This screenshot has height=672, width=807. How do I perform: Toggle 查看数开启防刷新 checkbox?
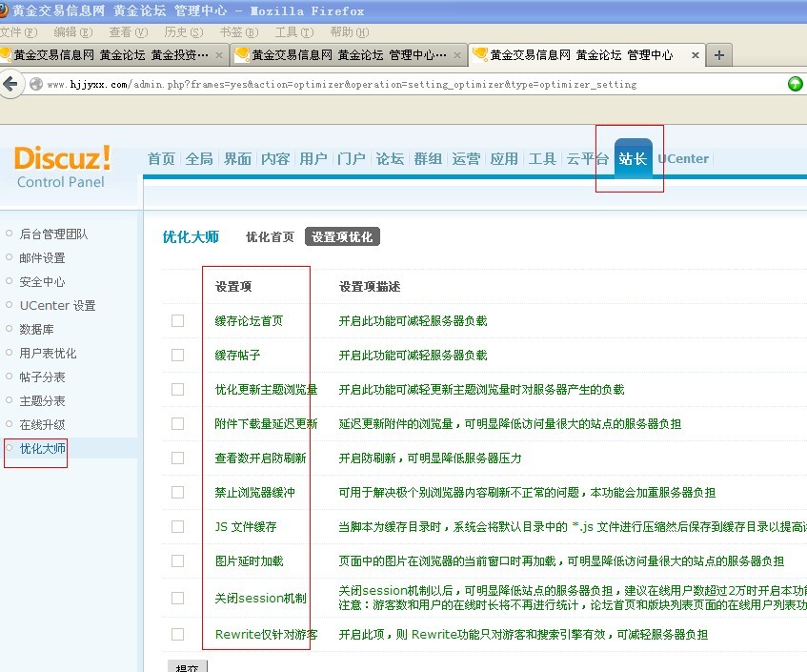(177, 458)
